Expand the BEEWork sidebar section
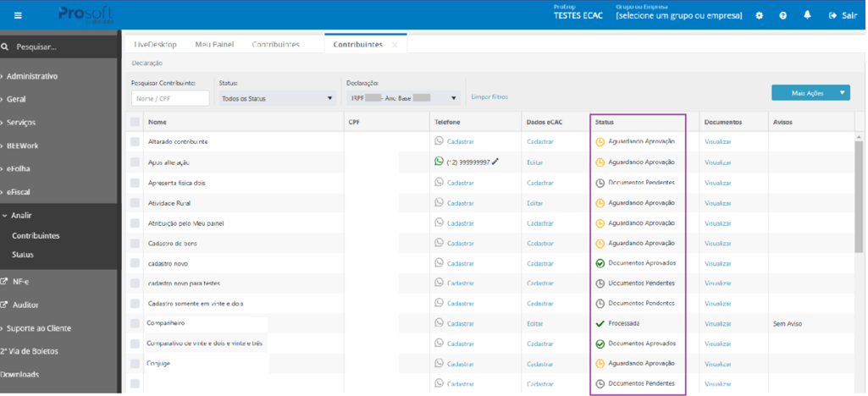 point(22,146)
